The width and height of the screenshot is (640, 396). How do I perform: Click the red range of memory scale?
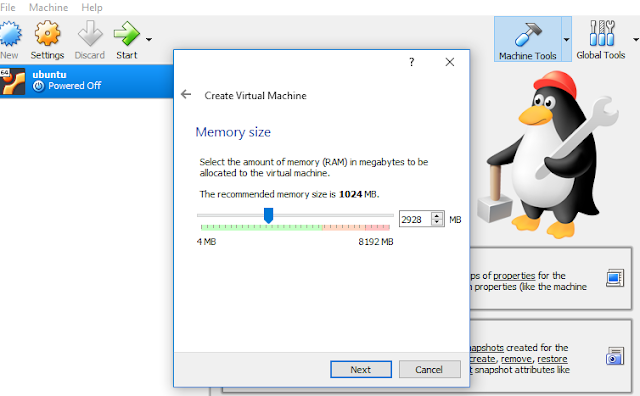[377, 227]
